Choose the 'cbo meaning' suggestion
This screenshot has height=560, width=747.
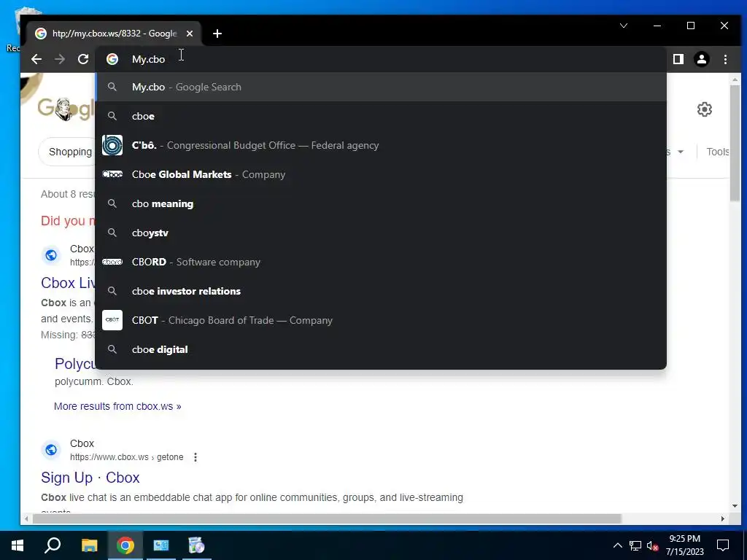point(381,204)
